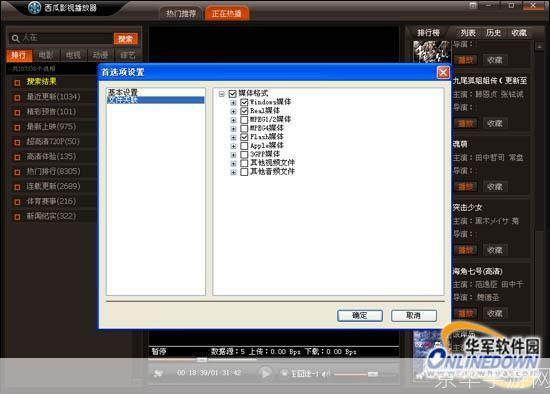Screen dimensions: 550x394
Task: Check the MPEG1/2媒体 checkbox
Action: click(x=244, y=120)
